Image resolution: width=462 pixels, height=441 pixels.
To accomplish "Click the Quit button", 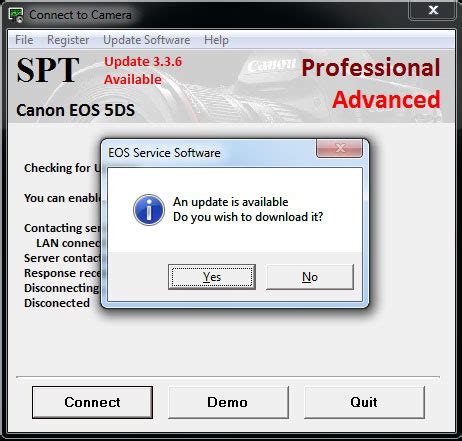I will pyautogui.click(x=364, y=402).
